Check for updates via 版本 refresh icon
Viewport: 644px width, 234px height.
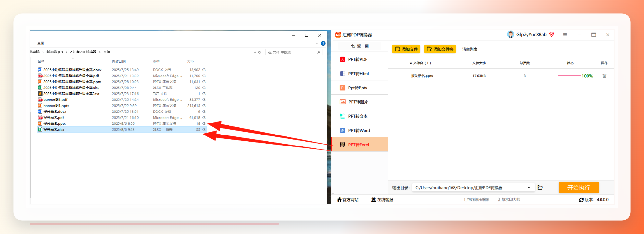pos(581,200)
